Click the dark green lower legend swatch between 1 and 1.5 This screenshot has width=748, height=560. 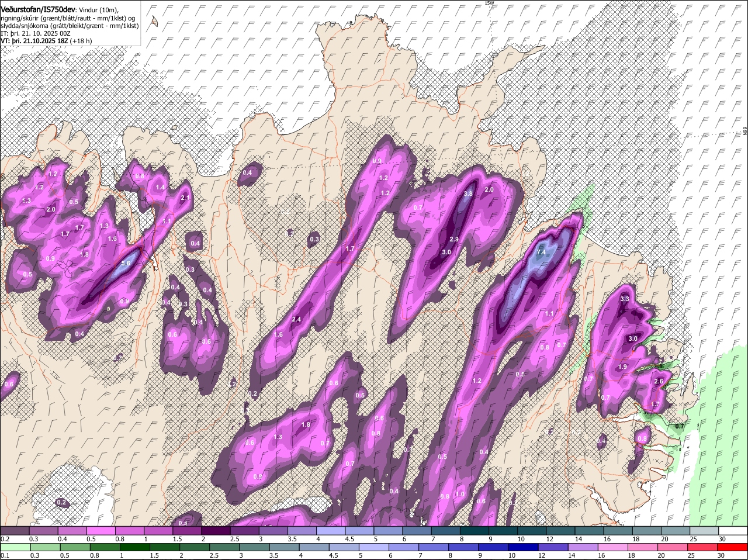coord(135,547)
